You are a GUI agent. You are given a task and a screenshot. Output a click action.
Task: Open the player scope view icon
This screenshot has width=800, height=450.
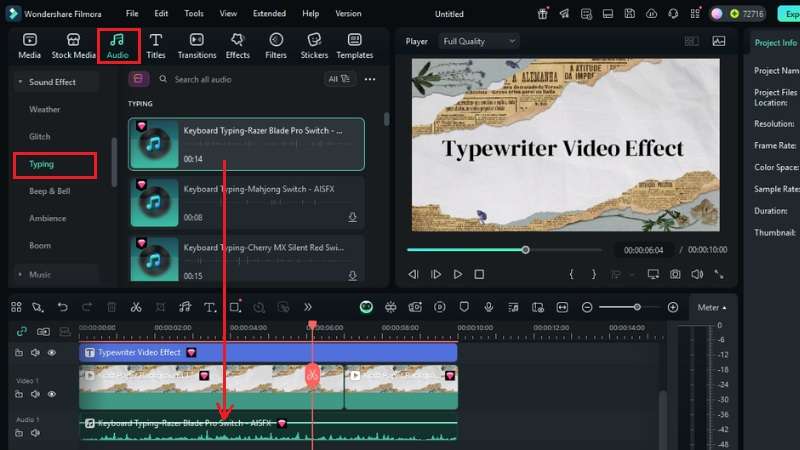tap(719, 41)
